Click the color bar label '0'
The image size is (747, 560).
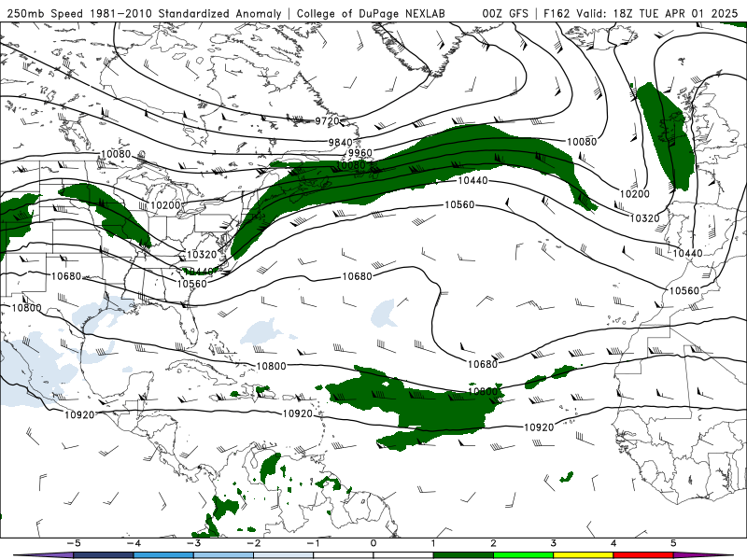pos(373,543)
